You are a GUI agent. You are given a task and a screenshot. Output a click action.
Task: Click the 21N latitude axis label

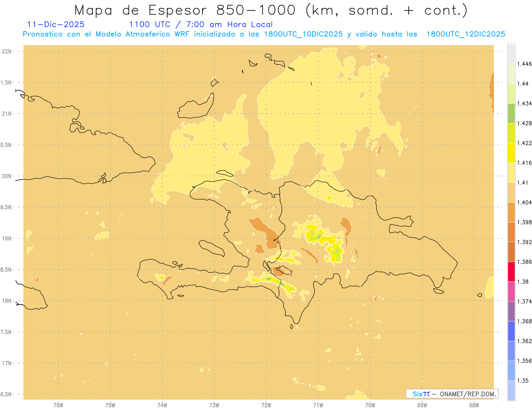point(7,114)
